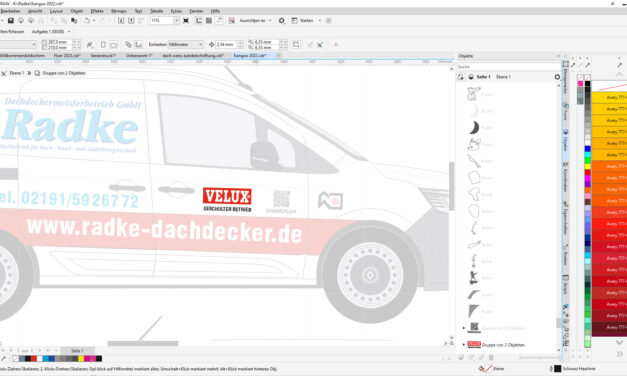
Task: Click the import icon
Action: pyautogui.click(x=121, y=20)
